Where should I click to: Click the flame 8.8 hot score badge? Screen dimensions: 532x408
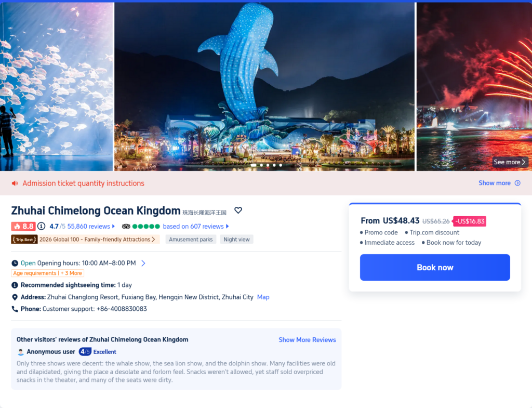tap(23, 227)
